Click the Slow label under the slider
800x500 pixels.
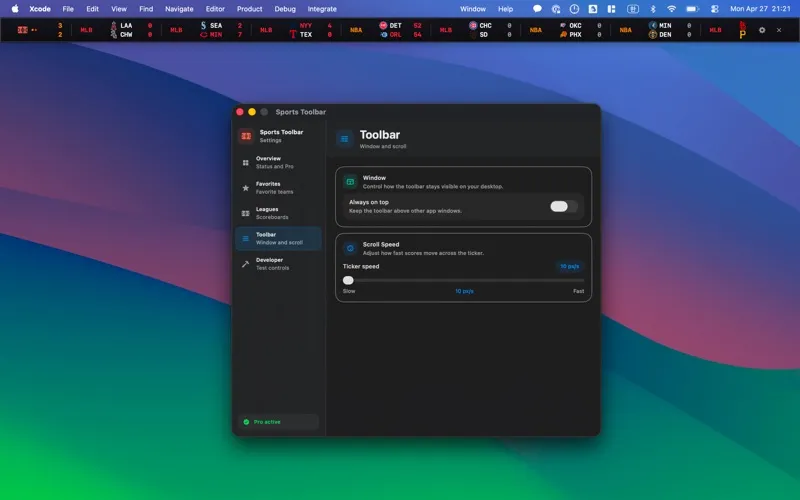coord(349,291)
